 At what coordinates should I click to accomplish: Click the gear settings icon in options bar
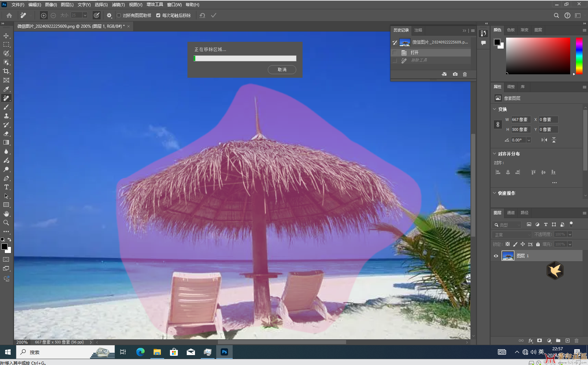109,15
